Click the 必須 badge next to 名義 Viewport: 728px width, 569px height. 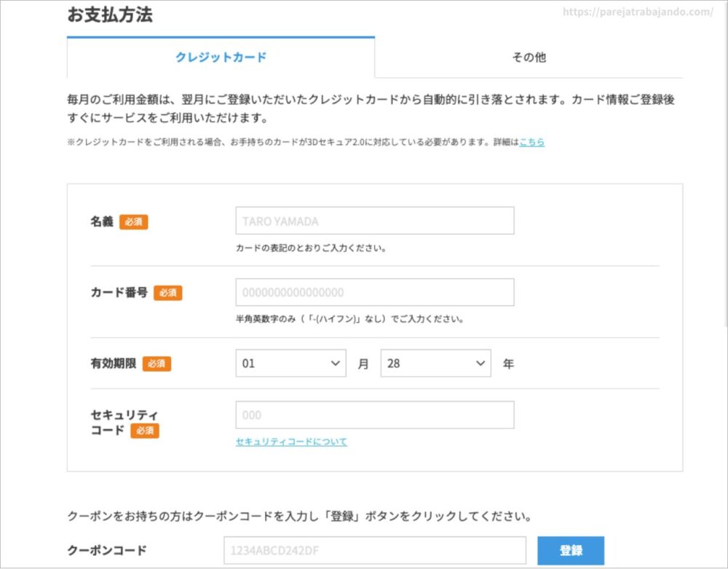[x=134, y=222]
